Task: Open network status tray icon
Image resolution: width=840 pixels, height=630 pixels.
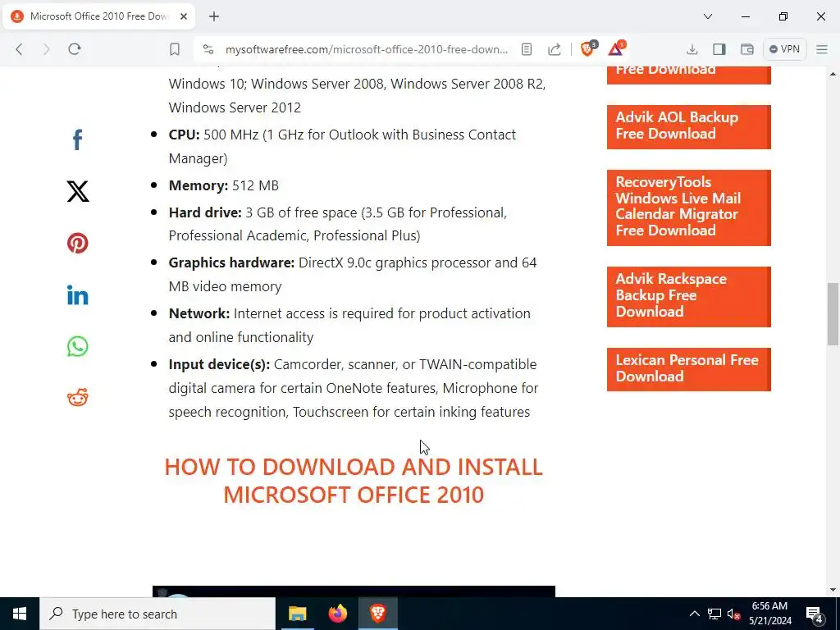Action: (714, 614)
